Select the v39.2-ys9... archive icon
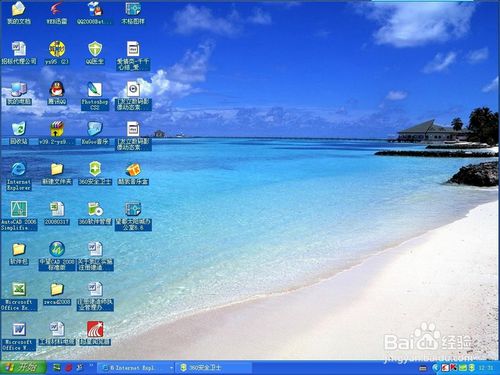 (x=57, y=133)
